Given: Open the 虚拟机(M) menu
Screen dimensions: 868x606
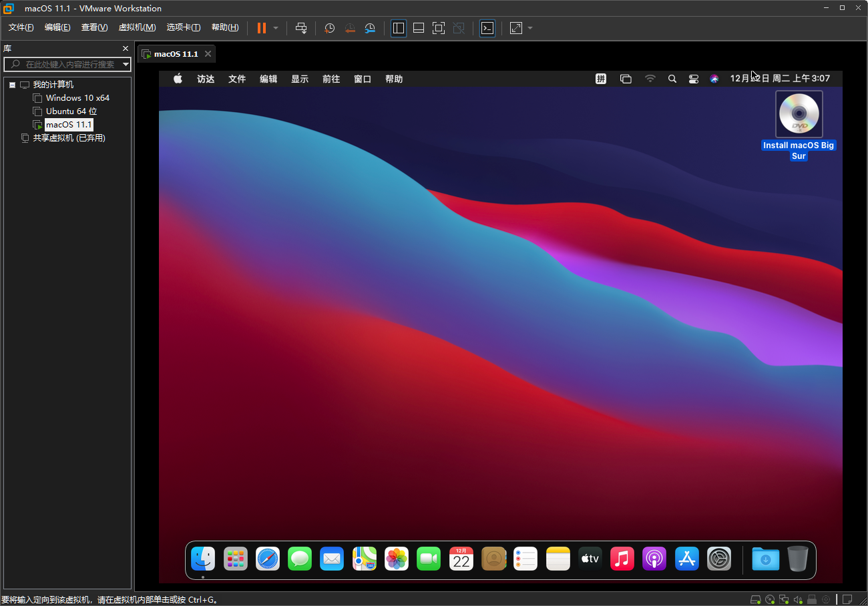Looking at the screenshot, I should coord(137,27).
